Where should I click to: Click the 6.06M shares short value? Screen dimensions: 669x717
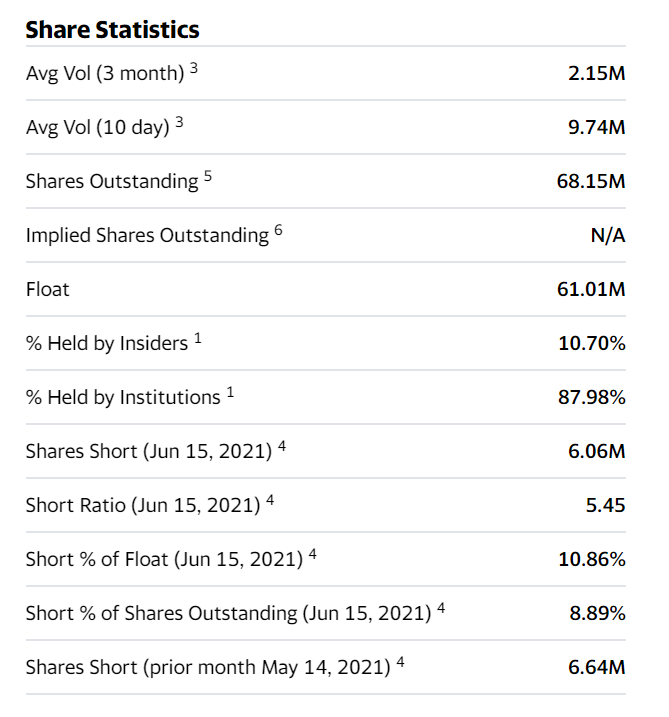[597, 452]
